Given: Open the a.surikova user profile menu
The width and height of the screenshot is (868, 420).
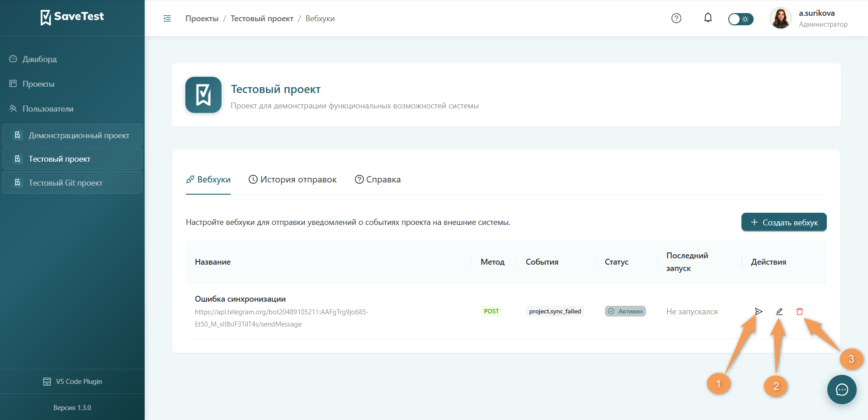Looking at the screenshot, I should click(809, 18).
